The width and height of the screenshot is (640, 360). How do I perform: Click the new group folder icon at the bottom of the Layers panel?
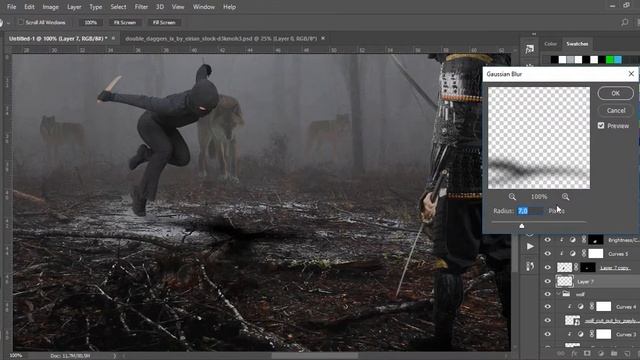[614, 353]
